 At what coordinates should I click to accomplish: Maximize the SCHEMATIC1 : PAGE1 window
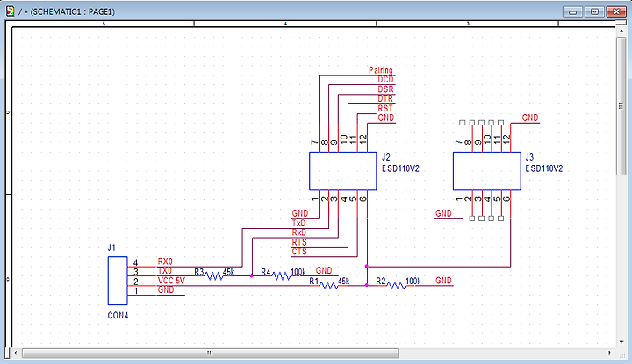click(594, 11)
